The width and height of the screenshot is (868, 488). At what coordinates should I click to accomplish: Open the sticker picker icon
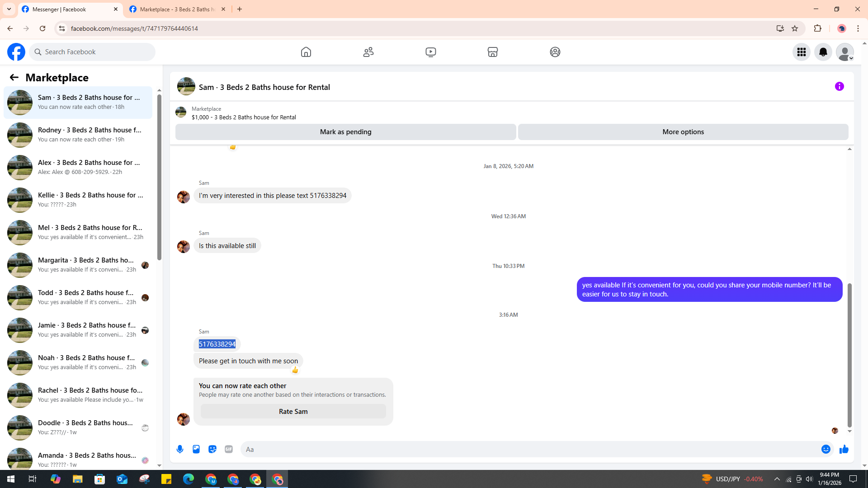pos(212,449)
